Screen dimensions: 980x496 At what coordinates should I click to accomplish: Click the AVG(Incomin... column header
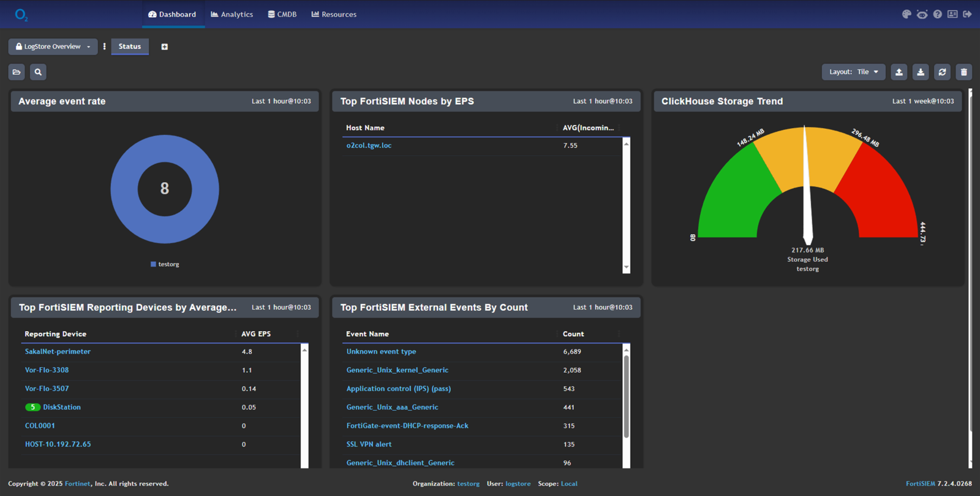(588, 128)
